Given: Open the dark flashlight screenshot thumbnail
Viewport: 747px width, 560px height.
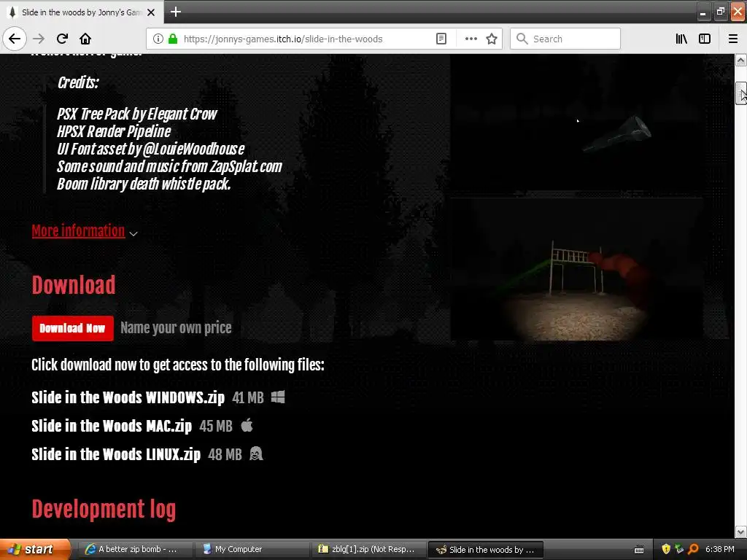Looking at the screenshot, I should coord(576,122).
